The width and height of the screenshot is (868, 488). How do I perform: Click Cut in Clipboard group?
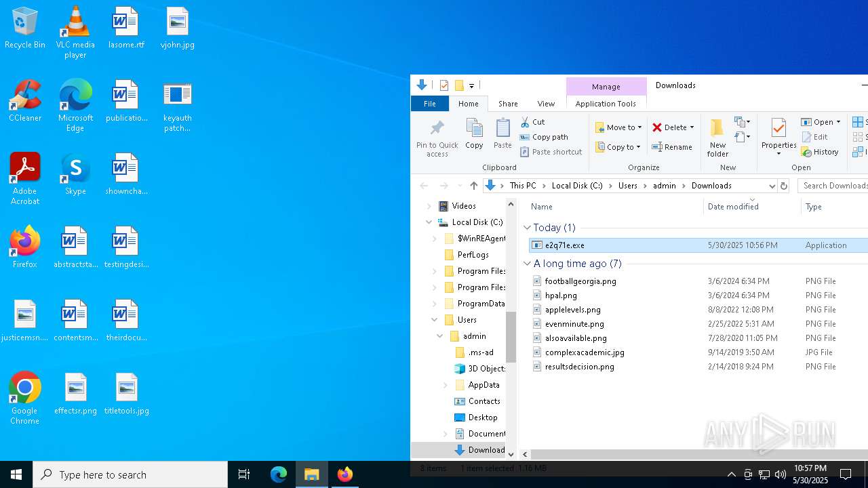tap(533, 122)
